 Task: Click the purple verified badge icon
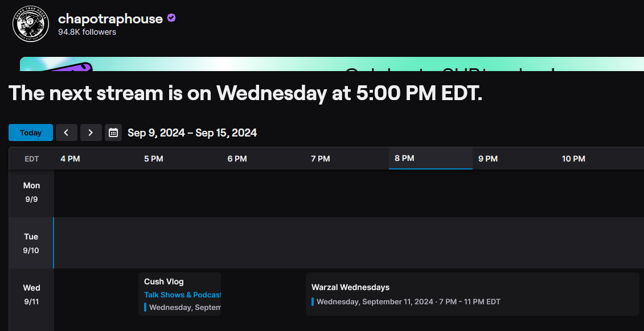point(171,18)
